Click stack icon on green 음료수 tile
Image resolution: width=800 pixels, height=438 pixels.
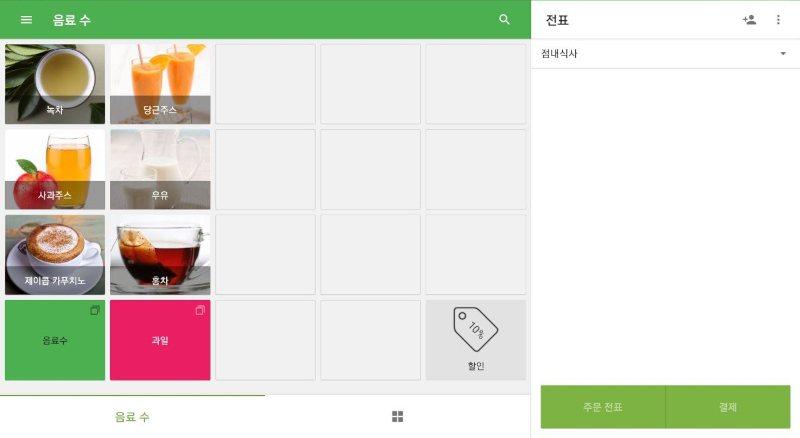[x=95, y=310]
